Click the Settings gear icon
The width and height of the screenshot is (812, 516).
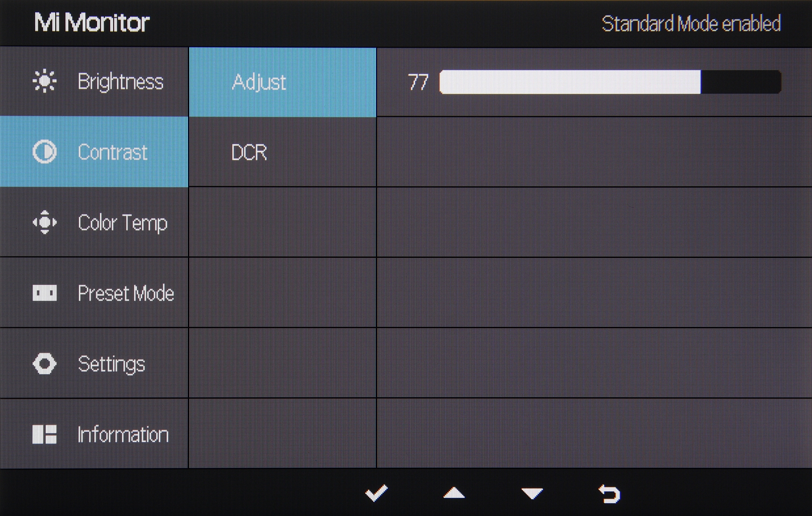click(x=44, y=363)
